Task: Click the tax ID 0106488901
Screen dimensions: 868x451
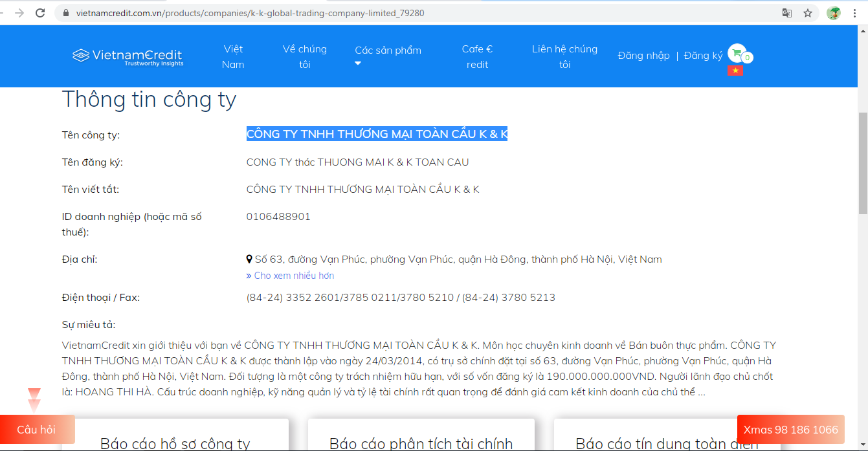Action: [278, 217]
